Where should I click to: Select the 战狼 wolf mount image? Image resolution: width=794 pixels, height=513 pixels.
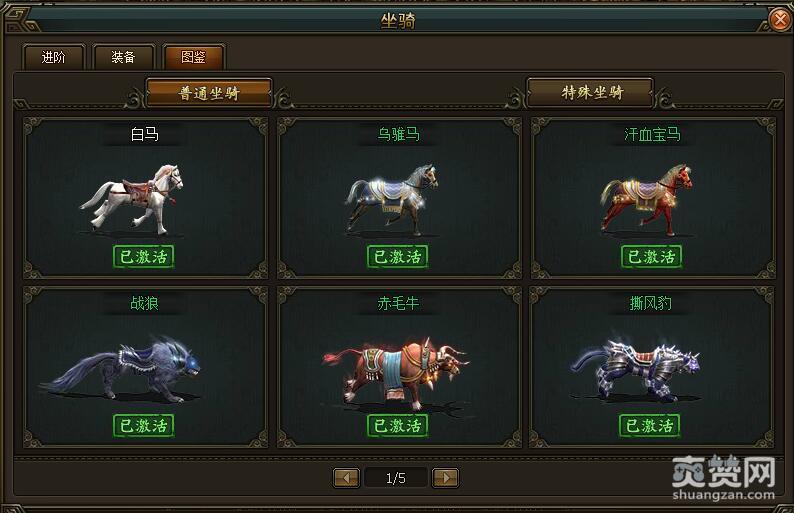point(122,369)
